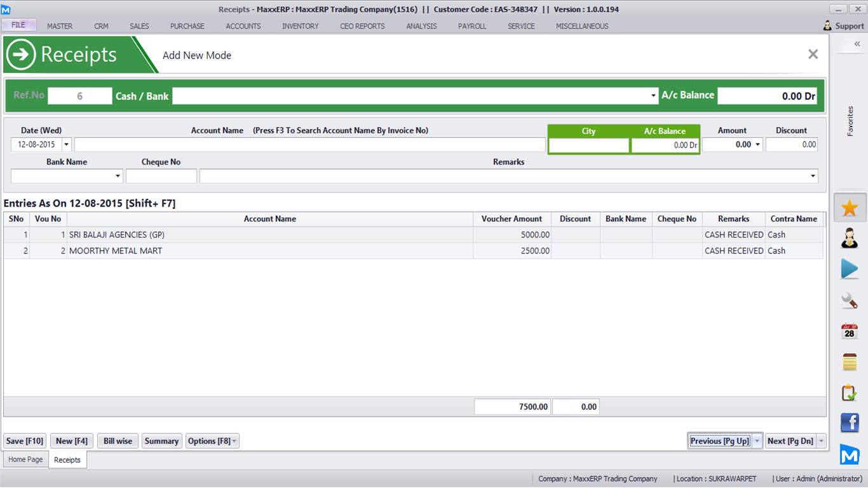This screenshot has height=488, width=868.
Task: Click the blue play arrow icon
Action: pyautogui.click(x=850, y=269)
